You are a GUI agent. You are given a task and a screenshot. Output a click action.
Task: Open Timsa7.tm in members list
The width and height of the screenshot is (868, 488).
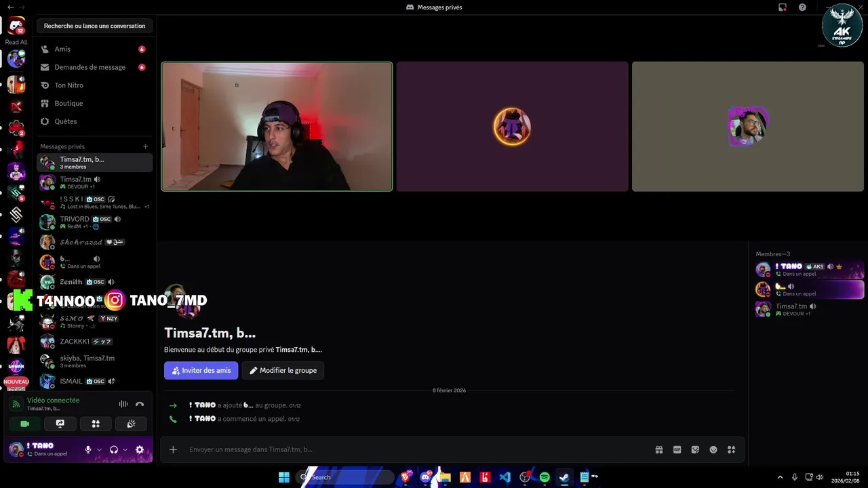[x=809, y=310]
